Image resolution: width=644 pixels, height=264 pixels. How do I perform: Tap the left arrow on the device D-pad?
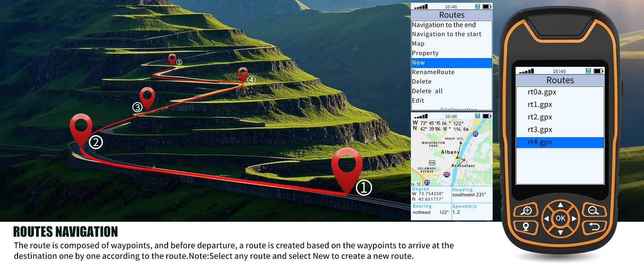[546, 219]
